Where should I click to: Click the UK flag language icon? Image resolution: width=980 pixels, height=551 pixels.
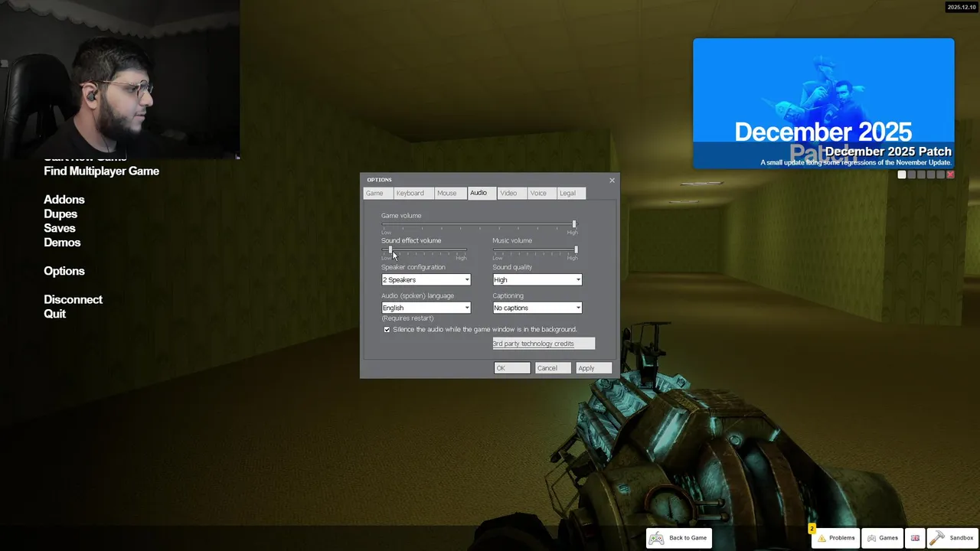[915, 538]
